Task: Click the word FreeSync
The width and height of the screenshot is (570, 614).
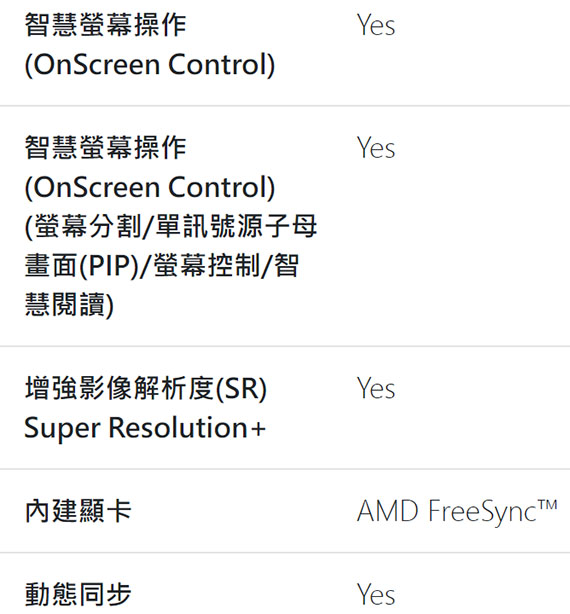Action: [x=482, y=512]
